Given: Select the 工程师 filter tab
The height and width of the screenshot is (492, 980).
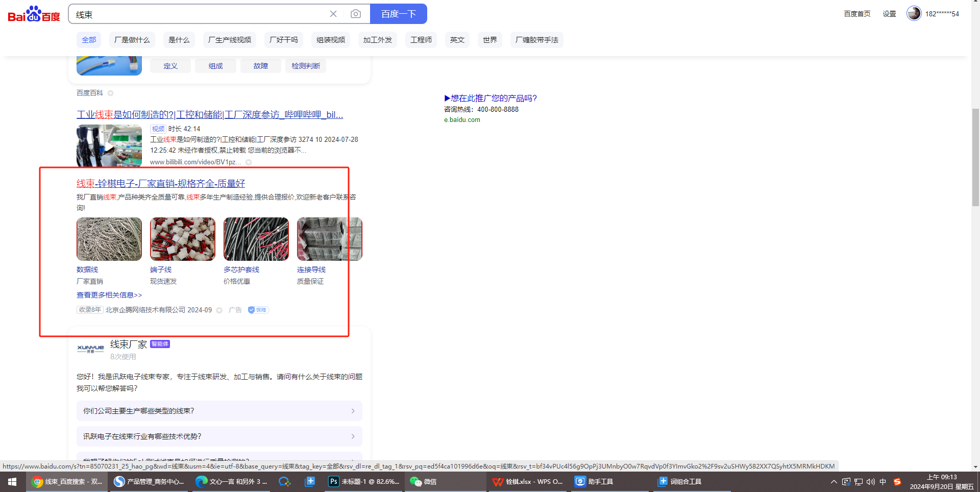Looking at the screenshot, I should (x=421, y=40).
